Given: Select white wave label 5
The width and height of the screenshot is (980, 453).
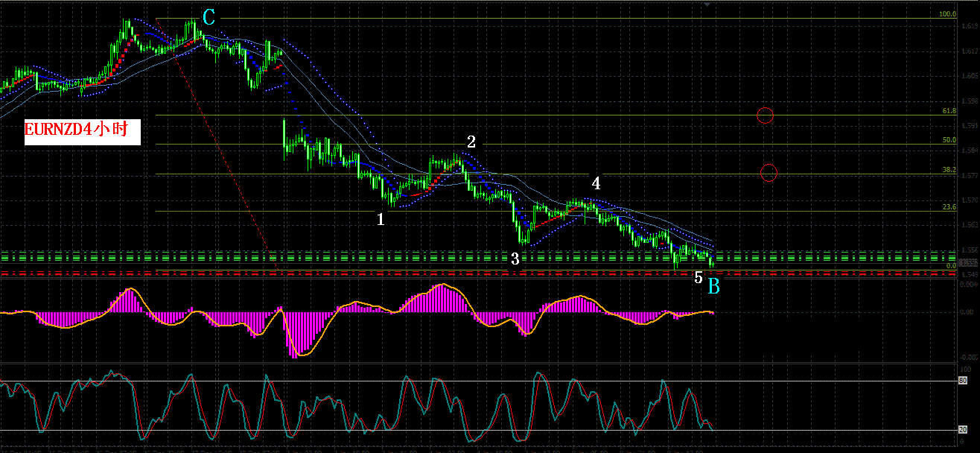Looking at the screenshot, I should [699, 278].
